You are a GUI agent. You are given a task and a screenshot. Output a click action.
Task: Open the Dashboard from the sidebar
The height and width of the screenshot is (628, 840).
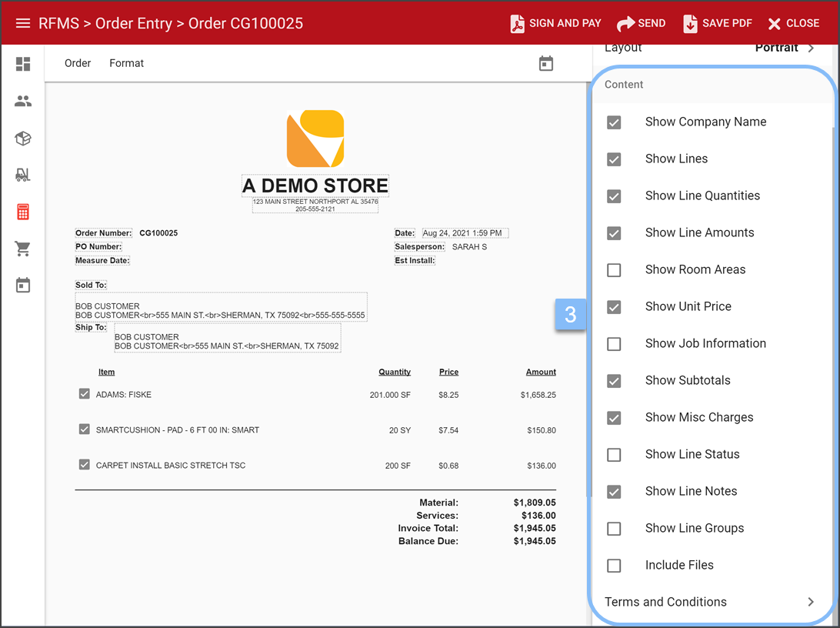(22, 64)
